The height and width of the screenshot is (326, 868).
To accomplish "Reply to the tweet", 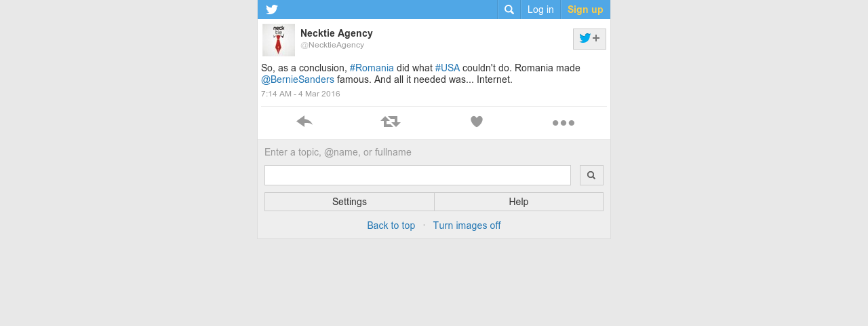I will (304, 122).
